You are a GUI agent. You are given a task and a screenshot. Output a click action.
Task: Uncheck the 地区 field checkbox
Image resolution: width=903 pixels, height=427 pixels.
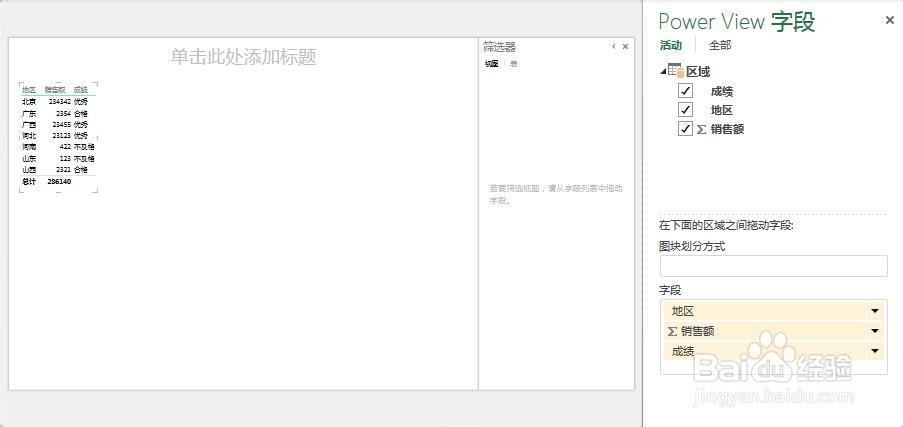pyautogui.click(x=685, y=110)
